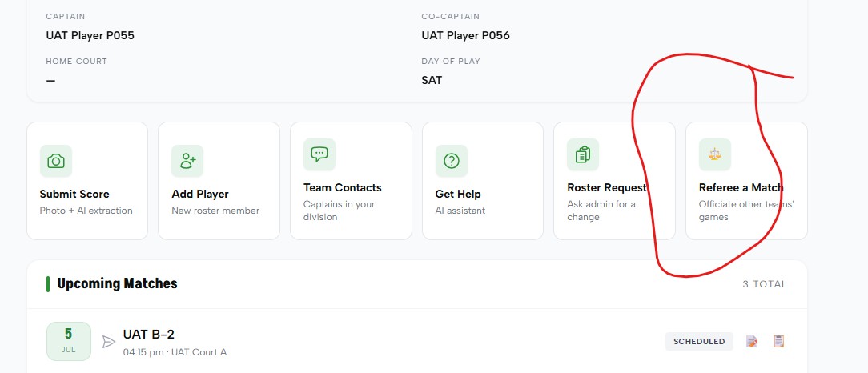This screenshot has width=868, height=373.
Task: Select the Team Contacts card title
Action: click(x=342, y=187)
